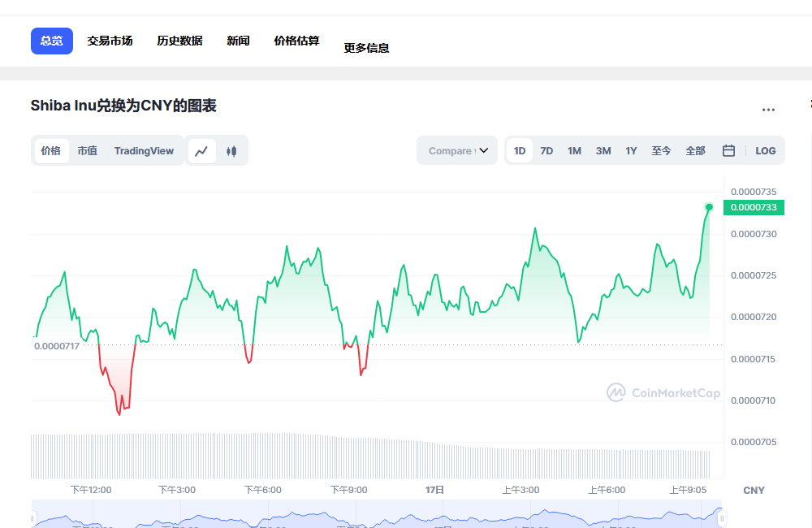The image size is (812, 528).
Task: Enable the LOG scale toggle
Action: [766, 150]
